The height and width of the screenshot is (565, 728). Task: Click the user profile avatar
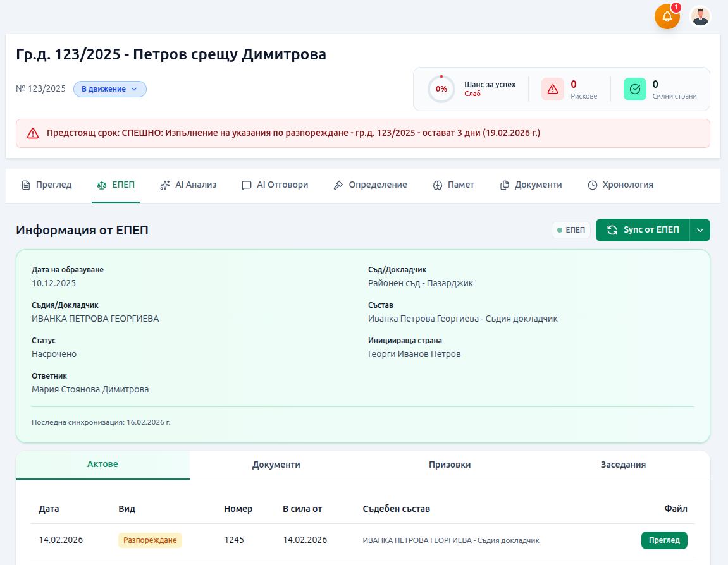pos(700,17)
